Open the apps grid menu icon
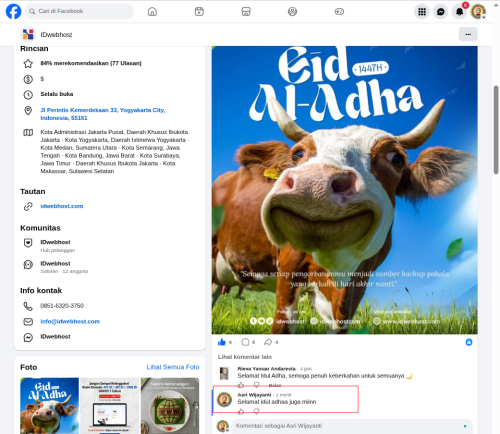The width and height of the screenshot is (500, 434). coord(422,12)
